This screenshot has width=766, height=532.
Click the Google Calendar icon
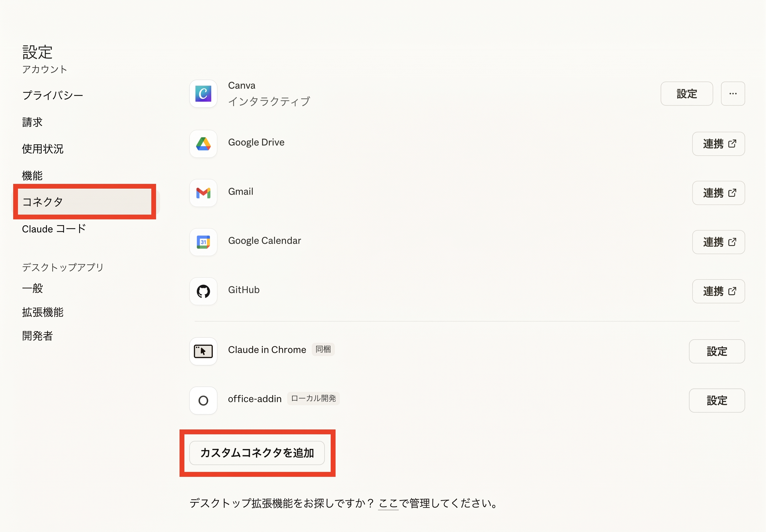coord(203,242)
